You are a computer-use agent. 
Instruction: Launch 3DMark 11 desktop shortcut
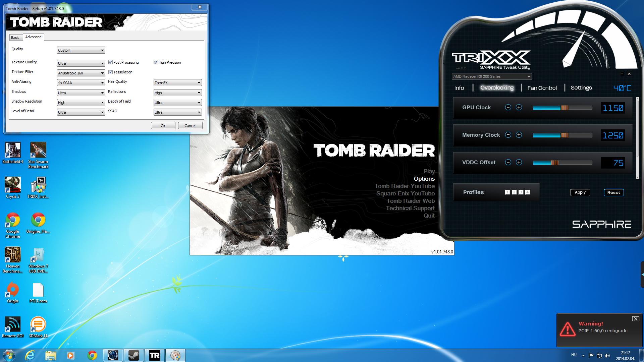tap(38, 327)
